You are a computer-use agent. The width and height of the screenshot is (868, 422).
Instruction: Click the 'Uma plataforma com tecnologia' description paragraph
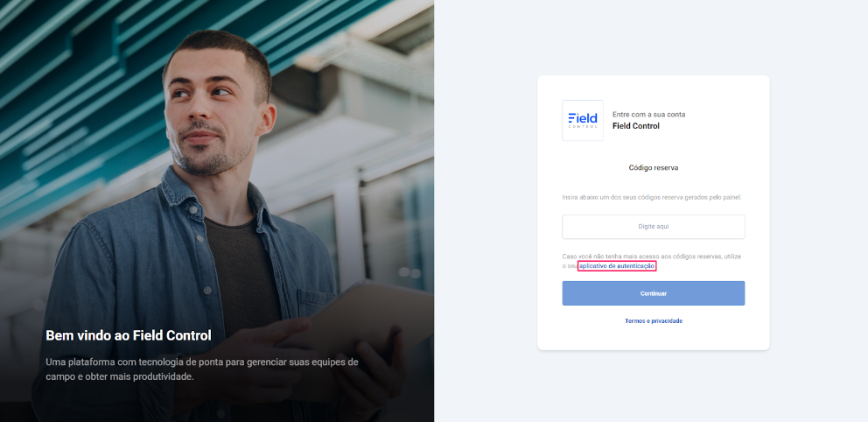pyautogui.click(x=202, y=369)
